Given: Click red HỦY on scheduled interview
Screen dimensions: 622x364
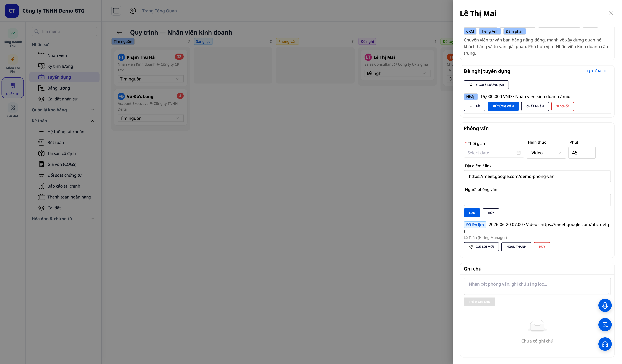Looking at the screenshot, I should pos(542,246).
